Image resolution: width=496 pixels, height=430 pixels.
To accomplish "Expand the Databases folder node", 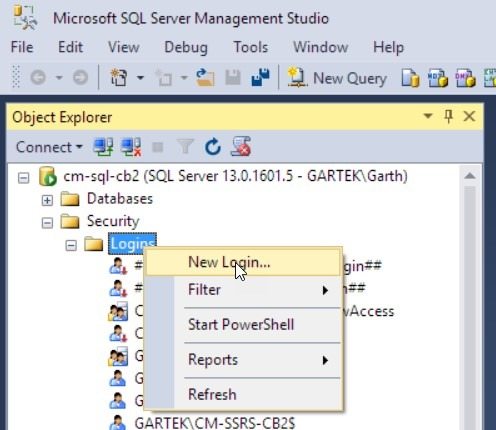I will click(x=47, y=200).
